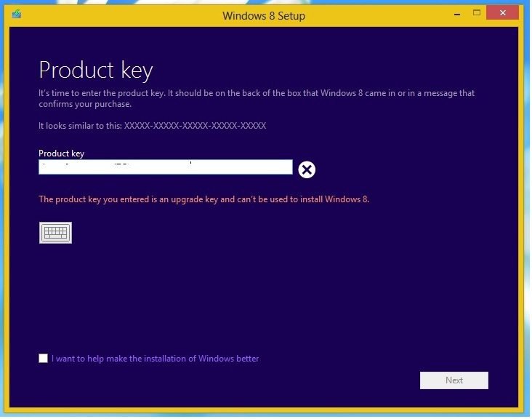Viewport: 532px width, 419px height.
Task: Click 'I want to help make the installation' link
Action: pyautogui.click(x=156, y=359)
